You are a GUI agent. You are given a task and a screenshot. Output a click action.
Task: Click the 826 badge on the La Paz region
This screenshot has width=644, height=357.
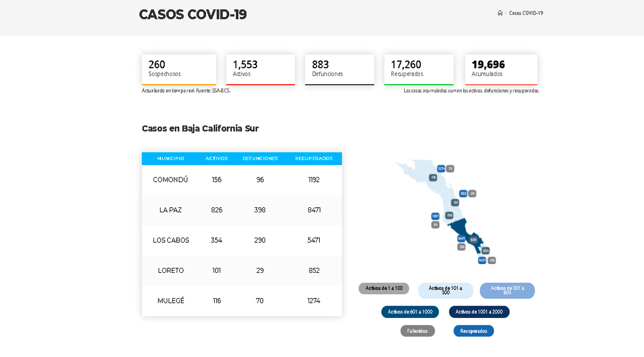(x=473, y=240)
